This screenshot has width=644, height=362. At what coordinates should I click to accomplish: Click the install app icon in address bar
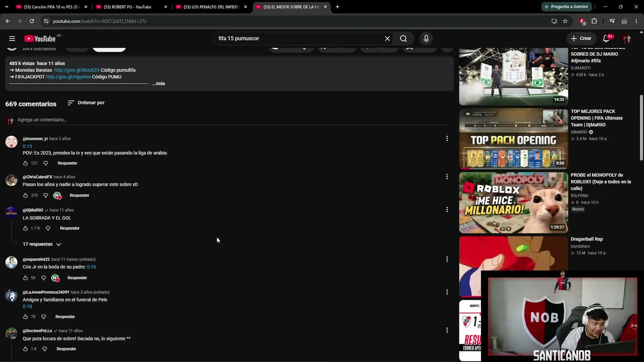(554, 21)
